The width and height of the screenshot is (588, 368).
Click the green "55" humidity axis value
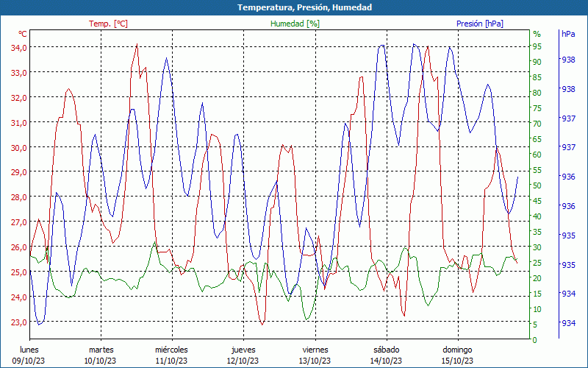[x=537, y=170]
